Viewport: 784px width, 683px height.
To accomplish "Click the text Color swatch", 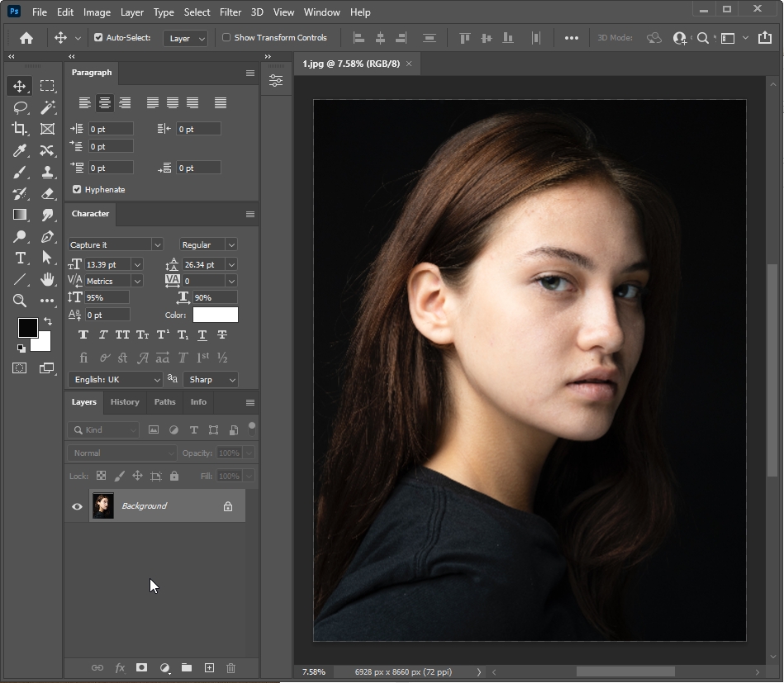I will coord(215,315).
